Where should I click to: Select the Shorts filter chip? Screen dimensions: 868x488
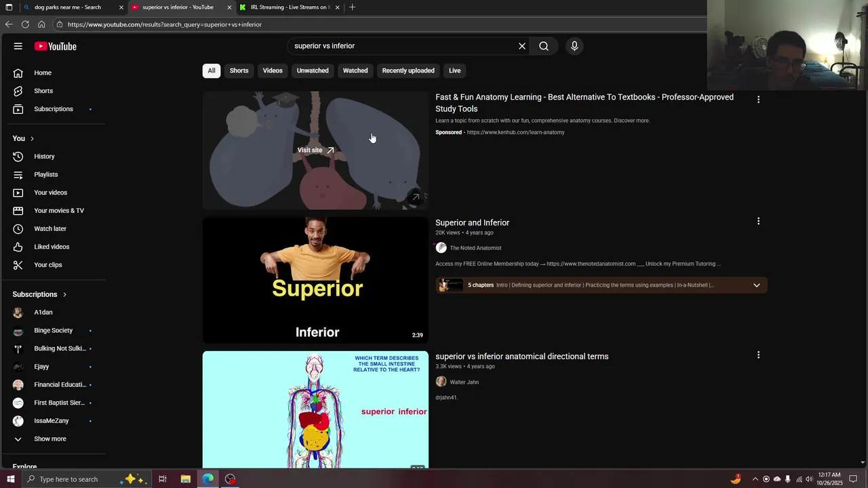[x=239, y=70]
